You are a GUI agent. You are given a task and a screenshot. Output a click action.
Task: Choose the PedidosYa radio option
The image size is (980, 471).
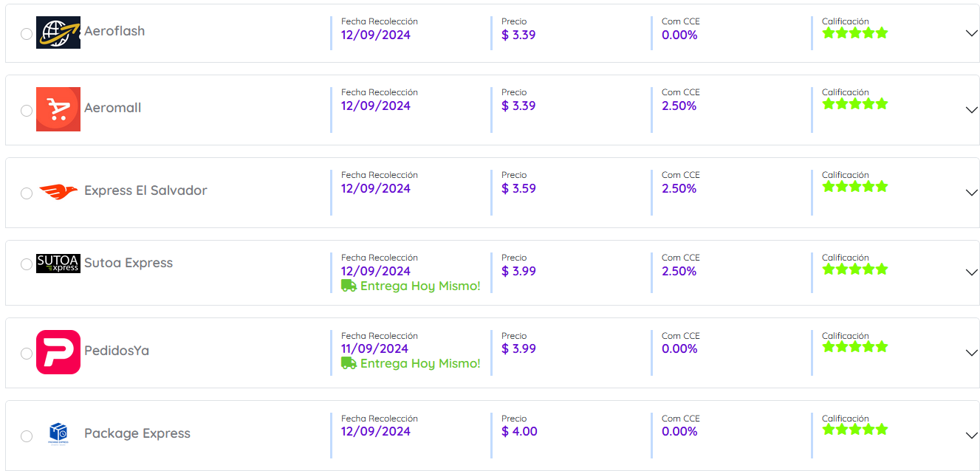tap(27, 354)
